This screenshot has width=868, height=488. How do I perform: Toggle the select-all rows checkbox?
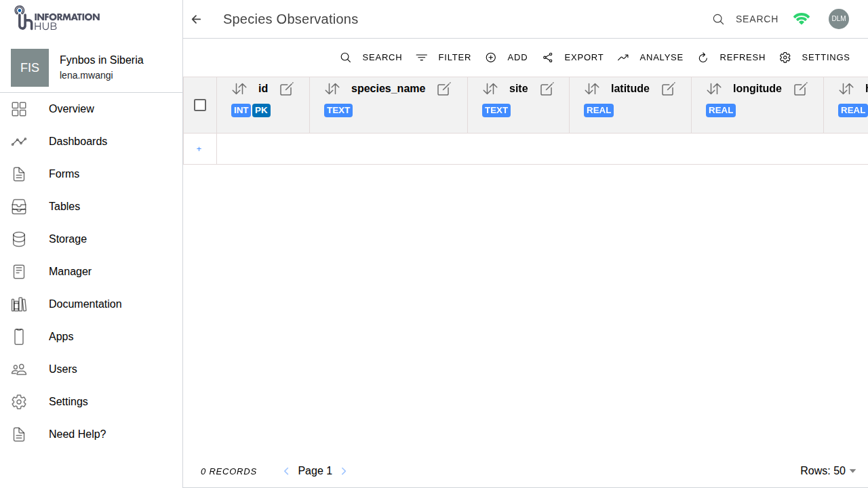point(200,105)
